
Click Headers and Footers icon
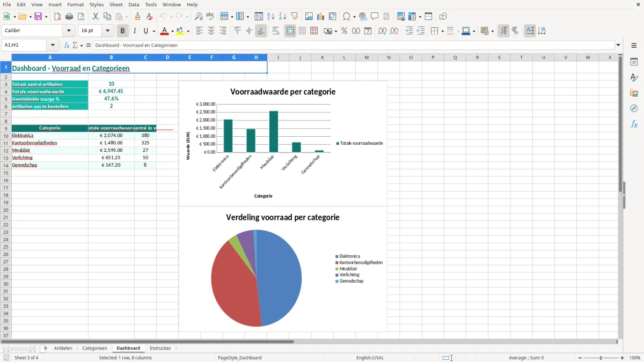click(386, 17)
